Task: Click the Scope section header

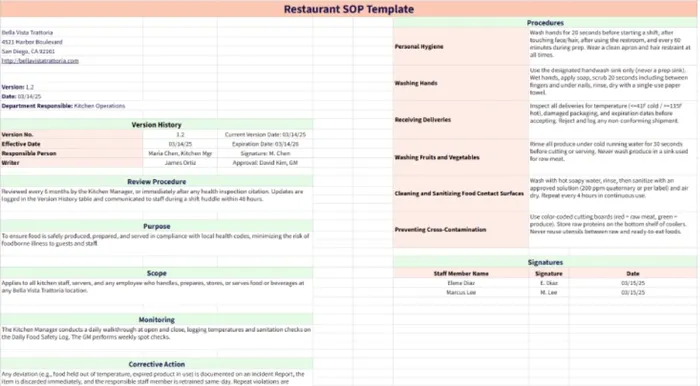Action: pyautogui.click(x=156, y=273)
